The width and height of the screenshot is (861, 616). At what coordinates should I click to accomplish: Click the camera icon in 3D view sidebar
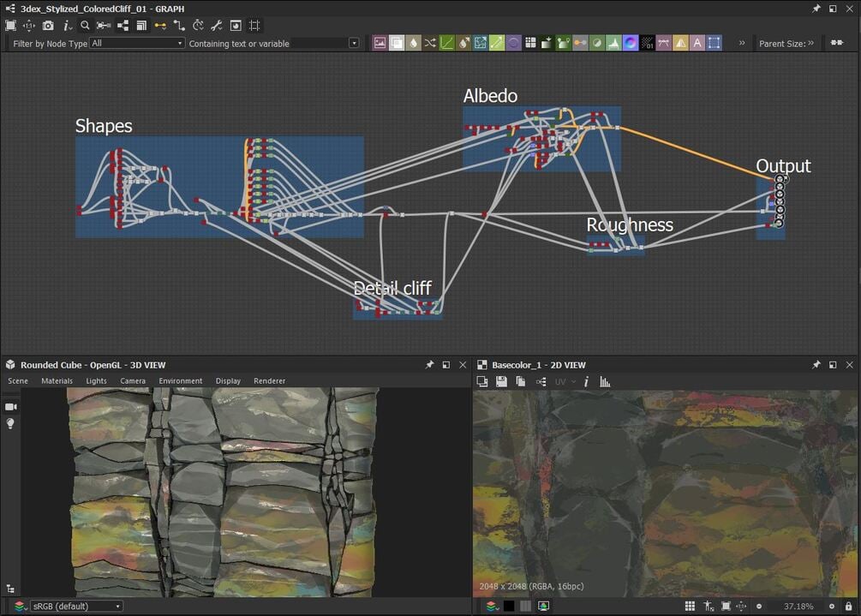[x=10, y=407]
